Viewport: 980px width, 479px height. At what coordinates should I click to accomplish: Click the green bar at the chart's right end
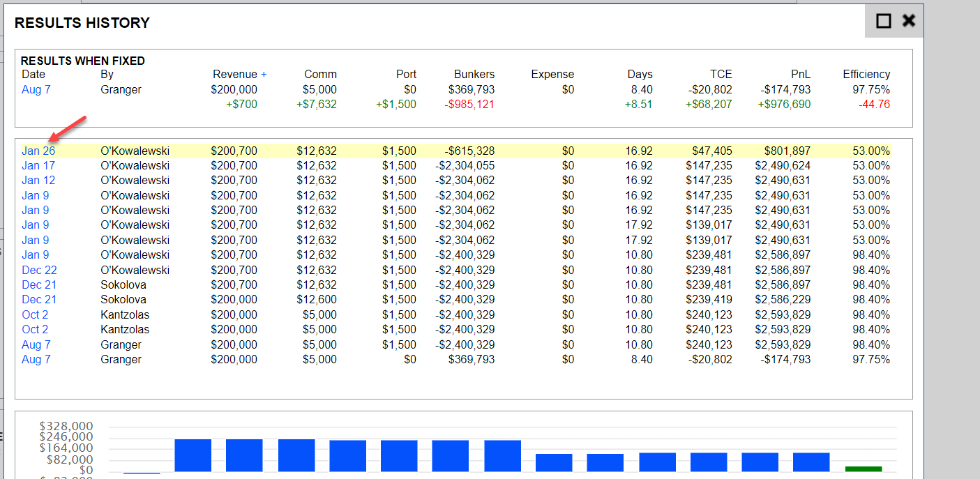pyautogui.click(x=863, y=470)
